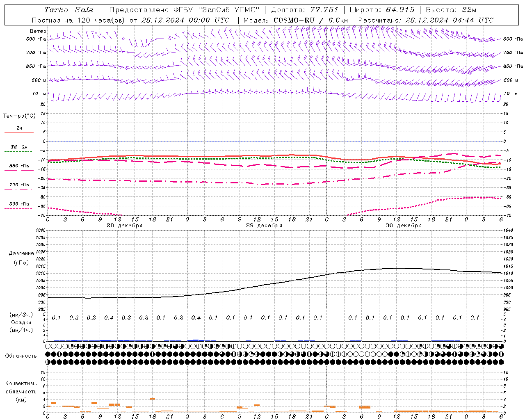Click the 2м temperature legend entry
525x420 pixels.
pos(19,128)
